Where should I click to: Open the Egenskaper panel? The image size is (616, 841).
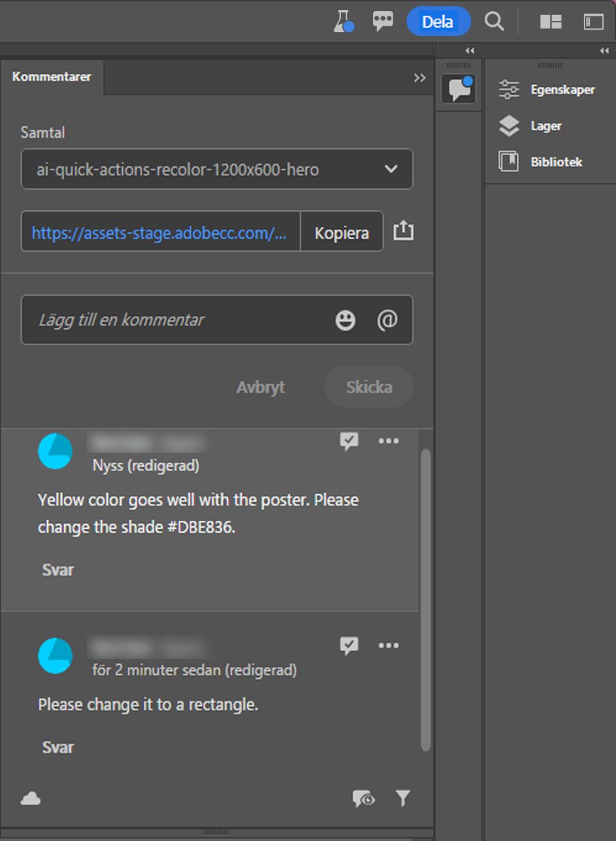pos(563,89)
